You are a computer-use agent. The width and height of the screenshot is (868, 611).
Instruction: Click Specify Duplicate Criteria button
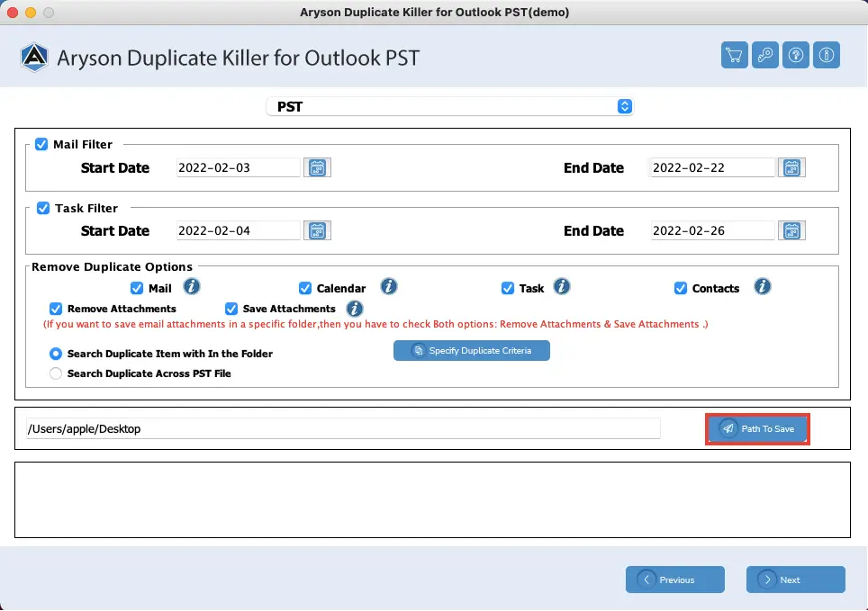[472, 351]
